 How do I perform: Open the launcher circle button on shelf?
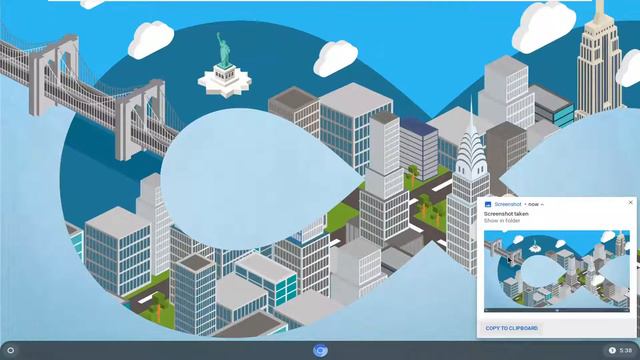(x=11, y=350)
